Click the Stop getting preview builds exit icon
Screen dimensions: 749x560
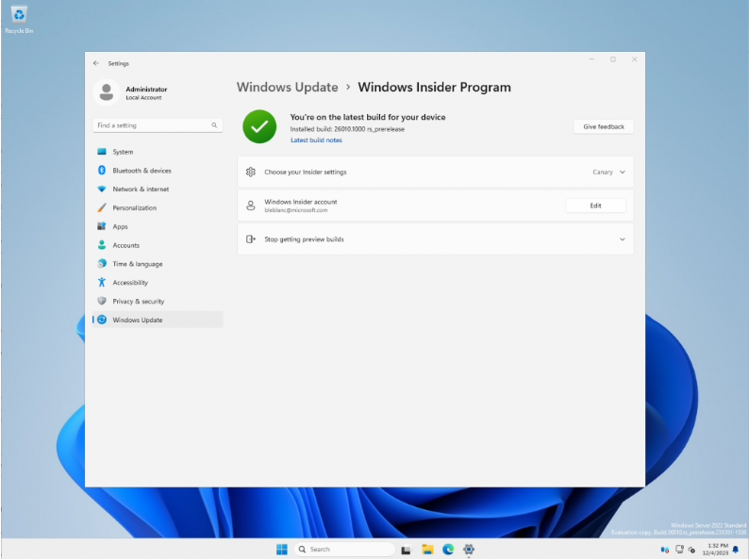coord(250,239)
